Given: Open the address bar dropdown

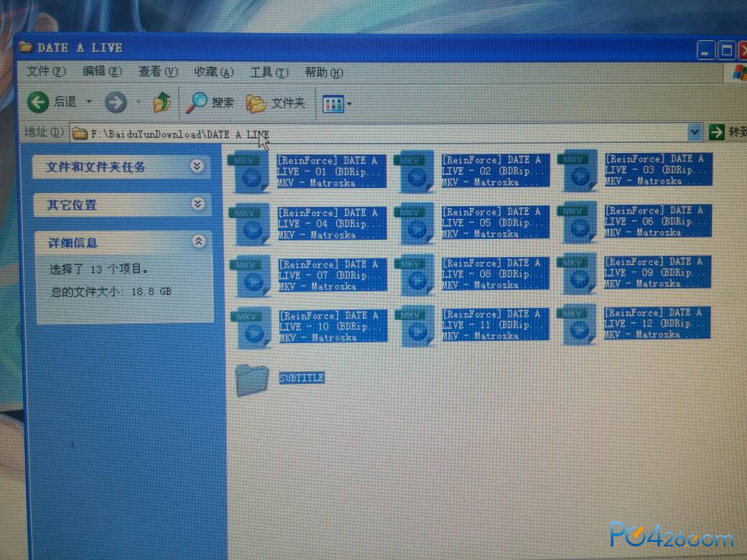Looking at the screenshot, I should click(695, 132).
